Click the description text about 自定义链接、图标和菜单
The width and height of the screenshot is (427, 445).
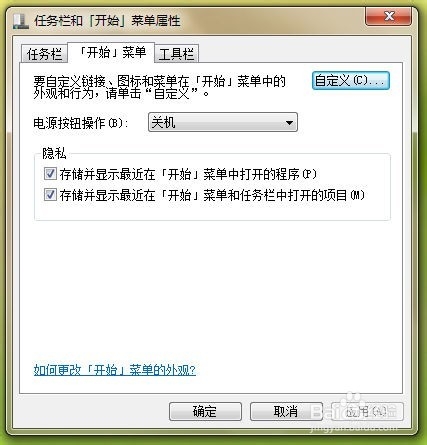click(x=159, y=87)
